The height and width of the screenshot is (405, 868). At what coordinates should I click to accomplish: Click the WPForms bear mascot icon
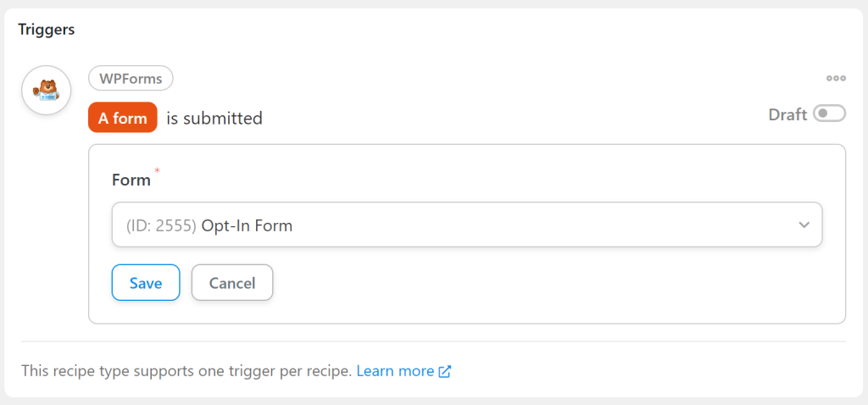point(46,90)
